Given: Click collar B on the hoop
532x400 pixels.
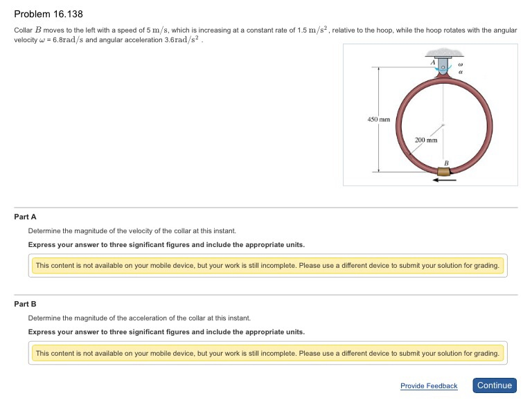Looking at the screenshot, I should tap(442, 171).
